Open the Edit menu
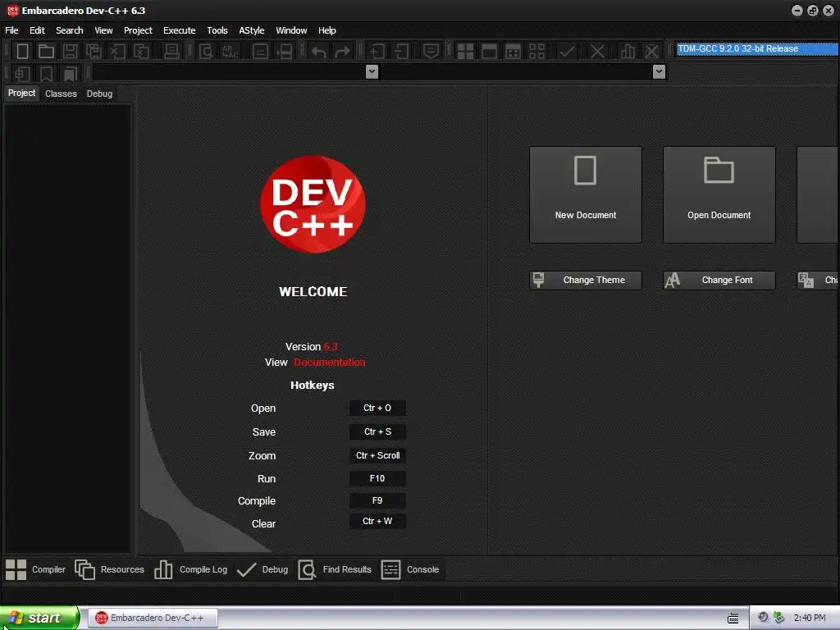 37,30
